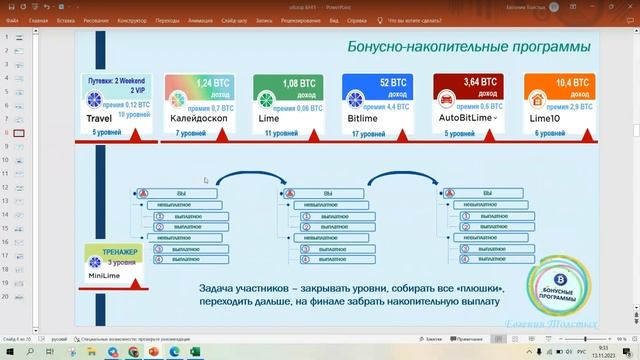
Task: Switch to Reading view
Action: 531,339
